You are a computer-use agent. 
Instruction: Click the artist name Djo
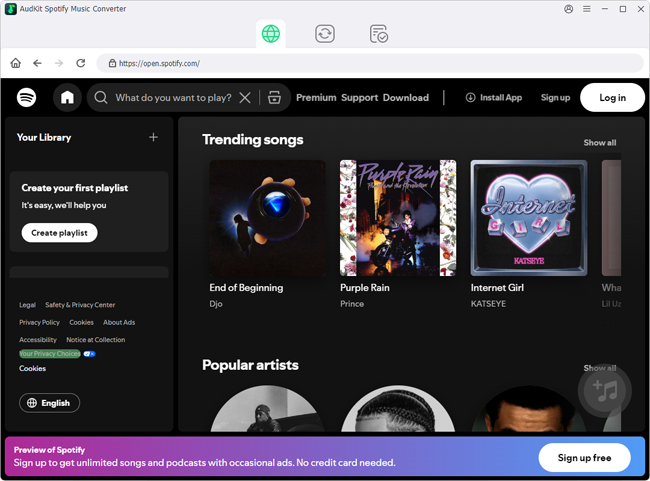216,304
